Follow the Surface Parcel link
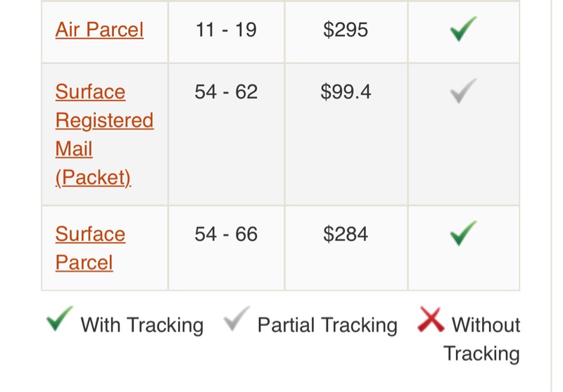The width and height of the screenshot is (563, 392). coord(90,248)
